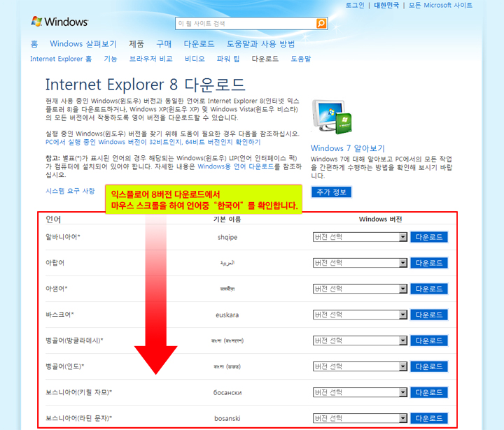Open 비디오 sub-navigation item
This screenshot has width=504, height=430.
coord(195,59)
